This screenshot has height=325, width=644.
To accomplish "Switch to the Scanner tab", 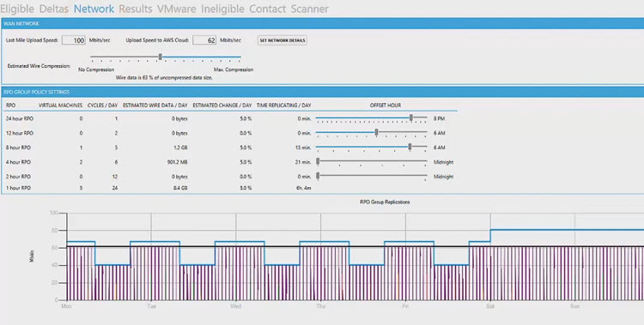I will coord(310,9).
